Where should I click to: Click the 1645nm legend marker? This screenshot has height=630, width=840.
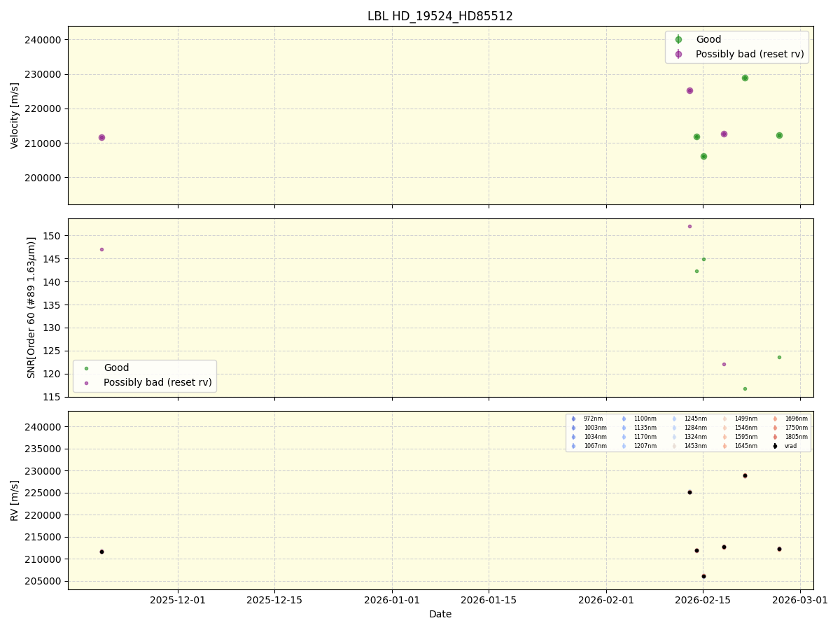tap(724, 446)
